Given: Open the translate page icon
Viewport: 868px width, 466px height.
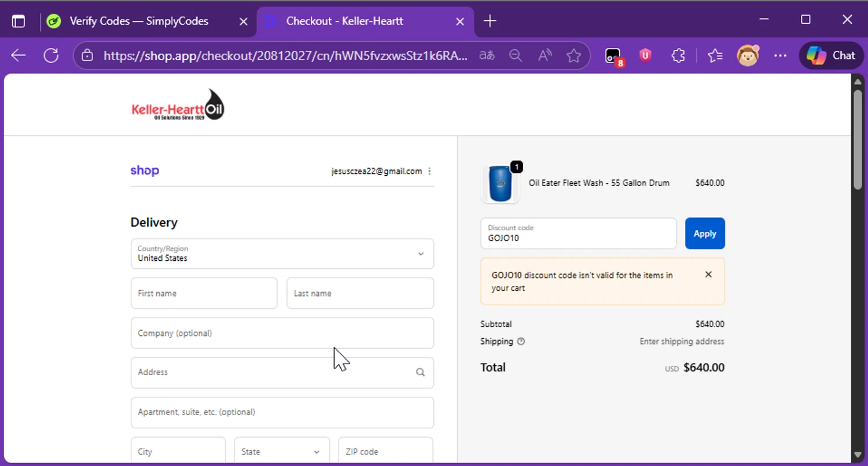Looking at the screenshot, I should point(487,56).
